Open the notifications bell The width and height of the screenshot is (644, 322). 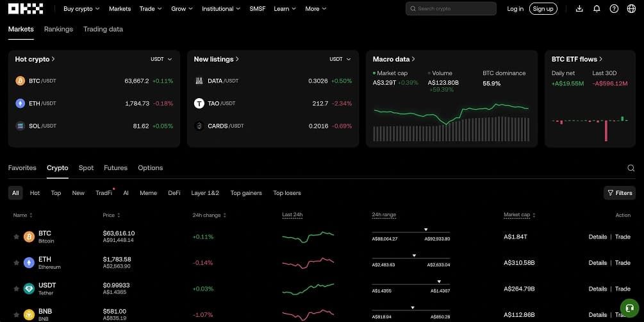point(597,8)
